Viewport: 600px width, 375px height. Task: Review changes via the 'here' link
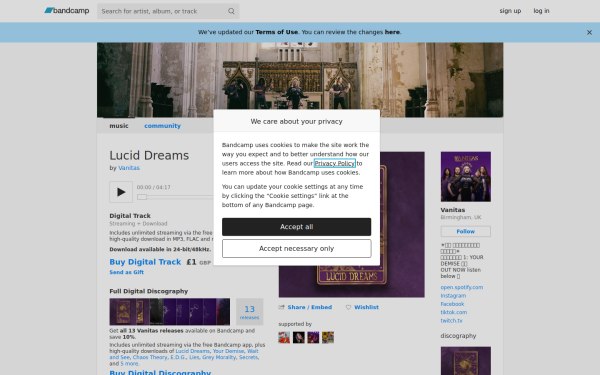pos(392,32)
